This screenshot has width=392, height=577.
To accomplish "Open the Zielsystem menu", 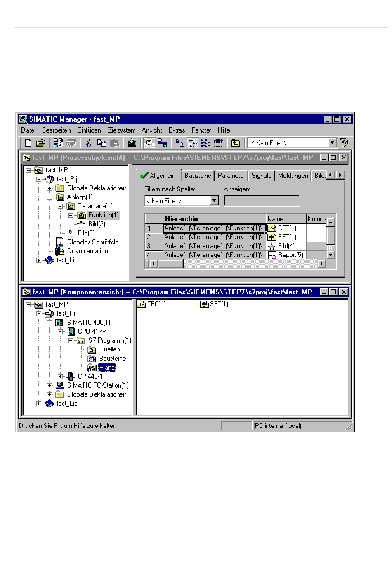I will 121,130.
